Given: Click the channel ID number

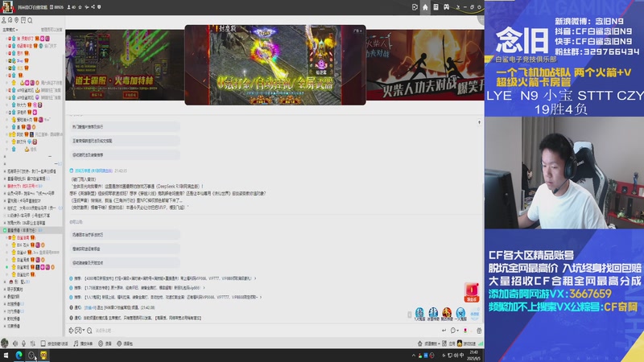Looking at the screenshot, I should [57, 7].
